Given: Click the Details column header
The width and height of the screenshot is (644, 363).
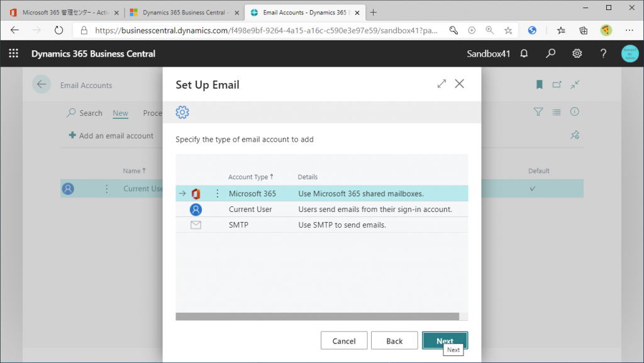Looking at the screenshot, I should [308, 177].
